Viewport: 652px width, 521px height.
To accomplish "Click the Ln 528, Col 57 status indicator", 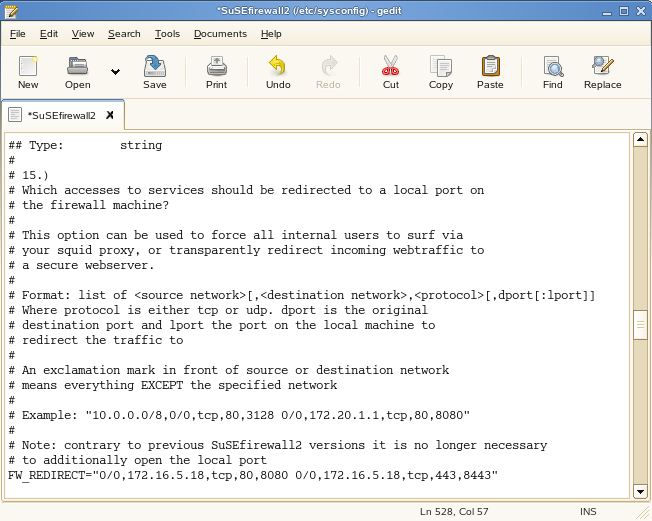I will (454, 511).
